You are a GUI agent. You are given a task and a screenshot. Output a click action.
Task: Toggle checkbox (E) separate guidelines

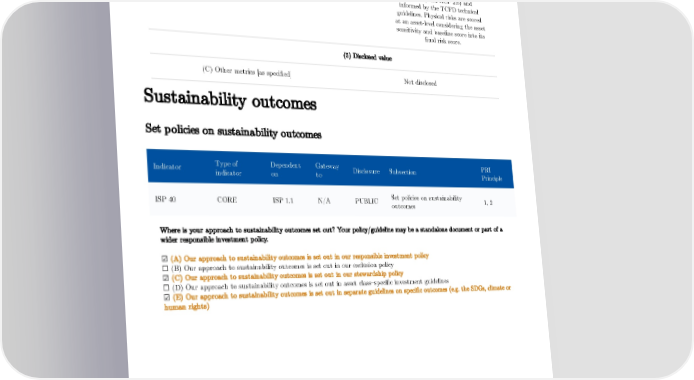pyautogui.click(x=166, y=297)
